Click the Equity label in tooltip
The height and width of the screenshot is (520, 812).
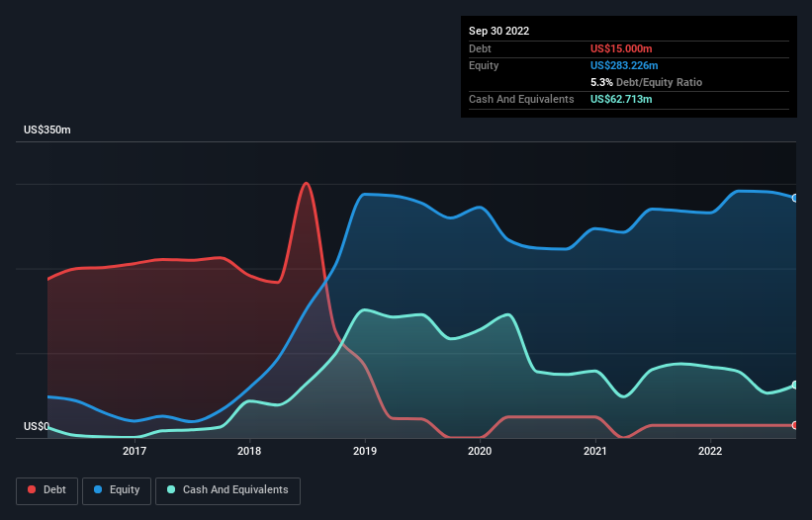click(x=484, y=65)
